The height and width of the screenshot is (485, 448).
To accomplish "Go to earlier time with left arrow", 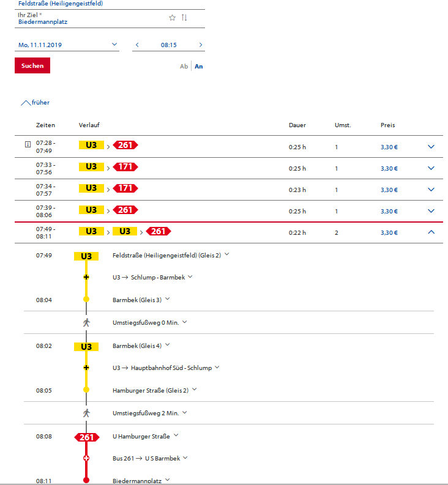I will pos(137,45).
